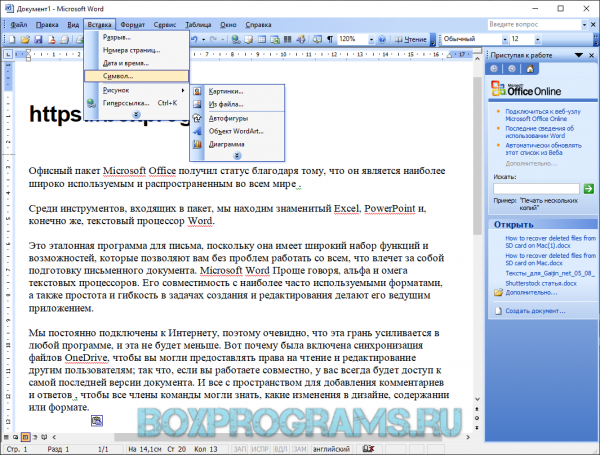Click the Из файла picture icon
Screen dimensions: 600x455
click(197, 104)
